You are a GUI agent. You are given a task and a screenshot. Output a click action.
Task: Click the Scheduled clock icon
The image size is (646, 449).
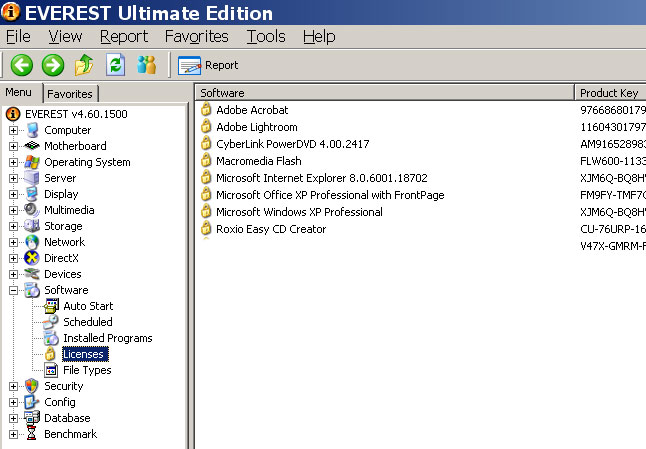coord(51,322)
